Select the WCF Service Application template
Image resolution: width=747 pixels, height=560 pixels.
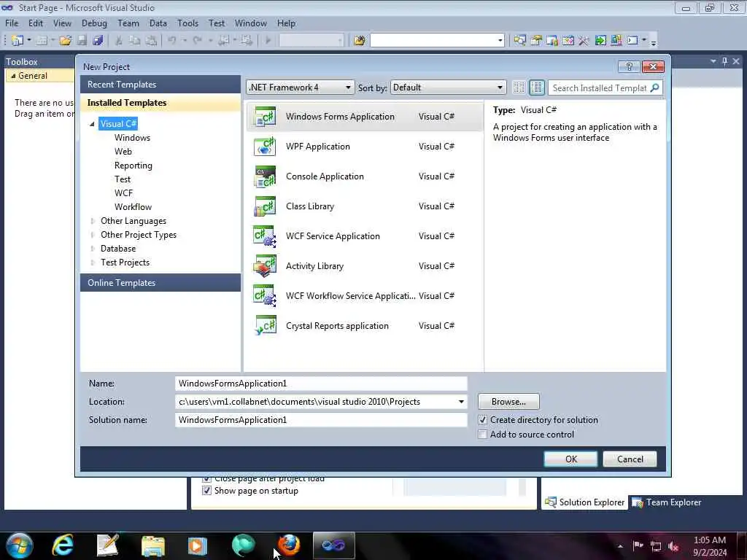point(365,236)
